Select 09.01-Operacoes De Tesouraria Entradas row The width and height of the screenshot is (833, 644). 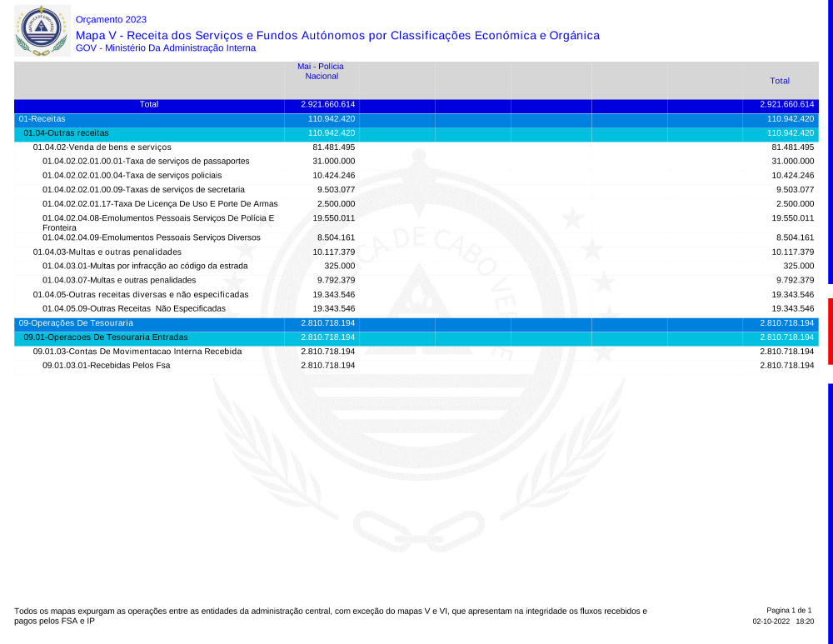coord(105,337)
